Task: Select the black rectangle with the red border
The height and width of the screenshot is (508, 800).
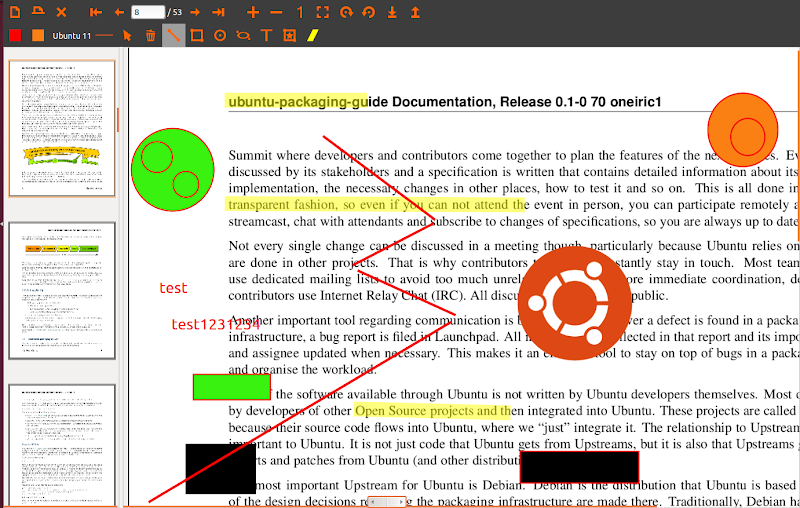Action: pyautogui.click(x=579, y=467)
